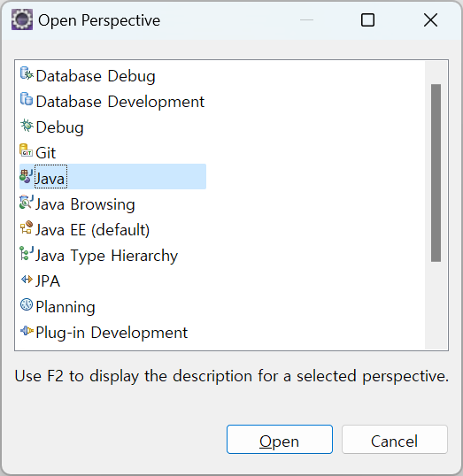Maximize the Open Perspective dialog window
Viewport: 463px width, 476px height.
point(367,20)
